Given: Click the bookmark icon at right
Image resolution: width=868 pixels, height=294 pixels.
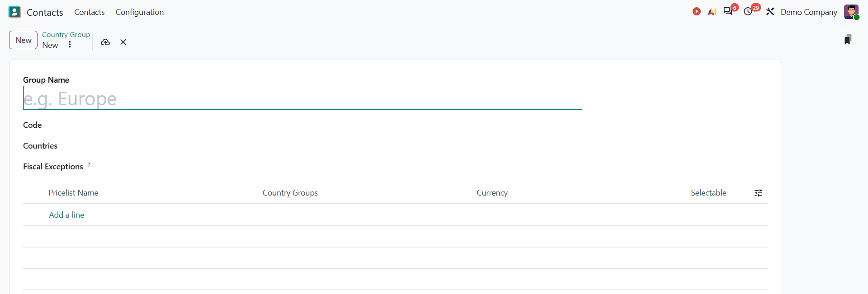Looking at the screenshot, I should 848,40.
